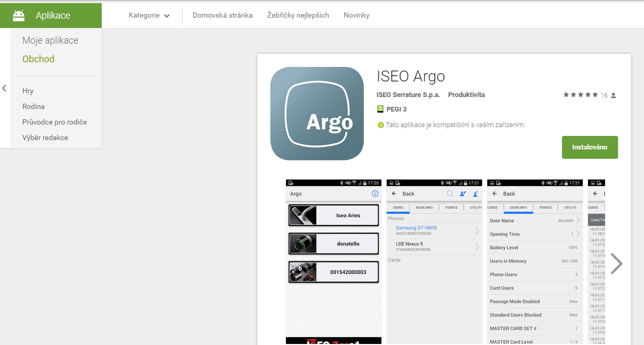This screenshot has height=345, width=644.
Task: Open Žebříčky nejlepších
Action: [298, 16]
